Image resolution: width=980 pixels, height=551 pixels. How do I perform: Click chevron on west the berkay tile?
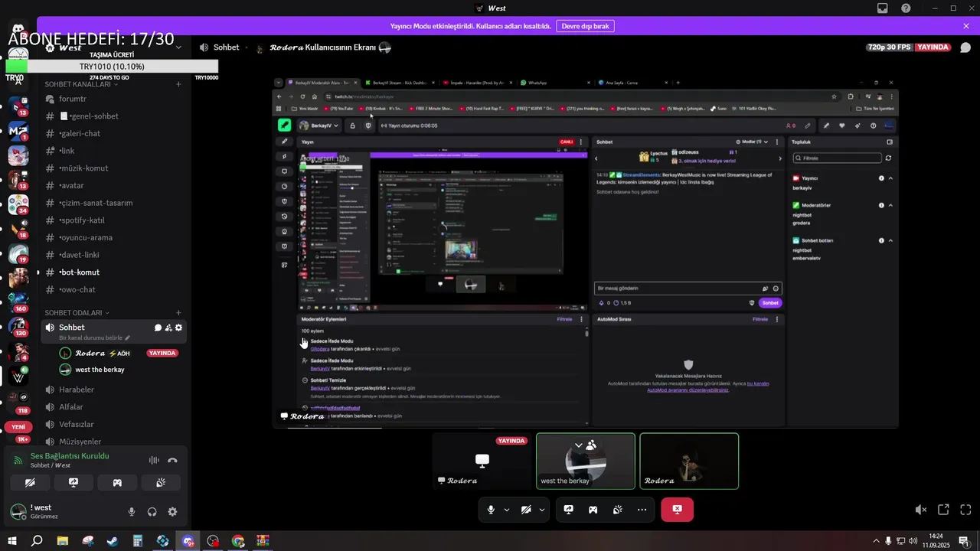[x=580, y=445]
